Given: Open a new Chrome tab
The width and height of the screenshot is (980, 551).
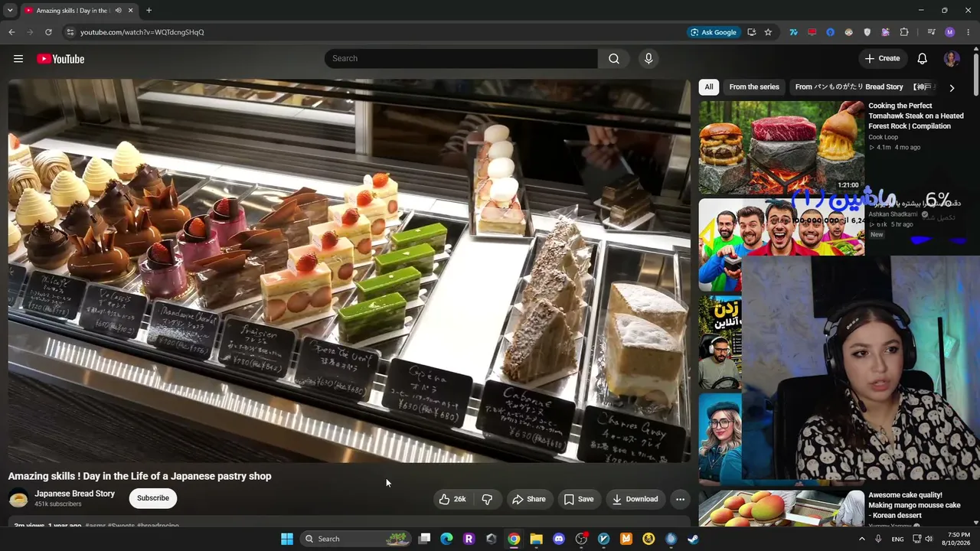Looking at the screenshot, I should [149, 11].
